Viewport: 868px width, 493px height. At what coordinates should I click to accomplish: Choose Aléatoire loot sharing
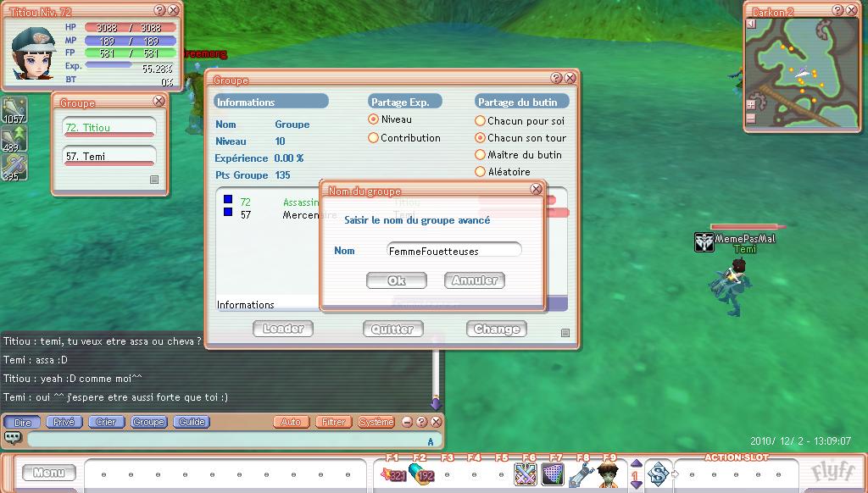(x=480, y=171)
